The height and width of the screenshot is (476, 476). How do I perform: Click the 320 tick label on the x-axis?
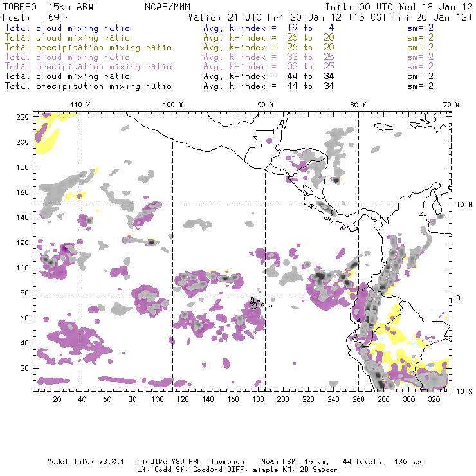coord(434,399)
